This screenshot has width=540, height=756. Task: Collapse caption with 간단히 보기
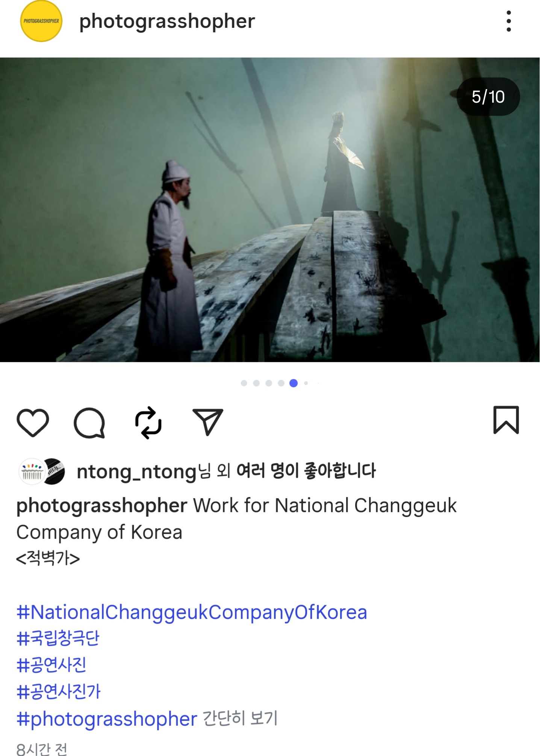pos(240,718)
